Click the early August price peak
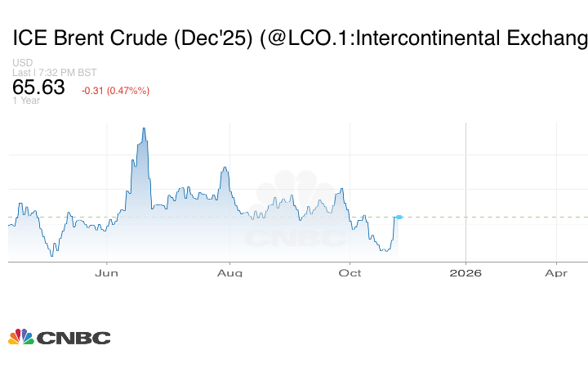Viewport: 588px width, 368px height. (x=224, y=168)
